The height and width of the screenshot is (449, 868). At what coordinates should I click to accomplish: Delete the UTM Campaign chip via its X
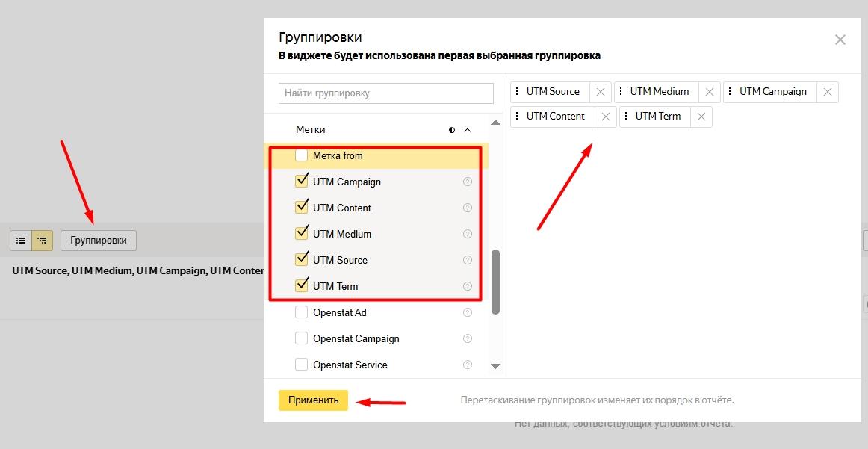pyautogui.click(x=827, y=92)
